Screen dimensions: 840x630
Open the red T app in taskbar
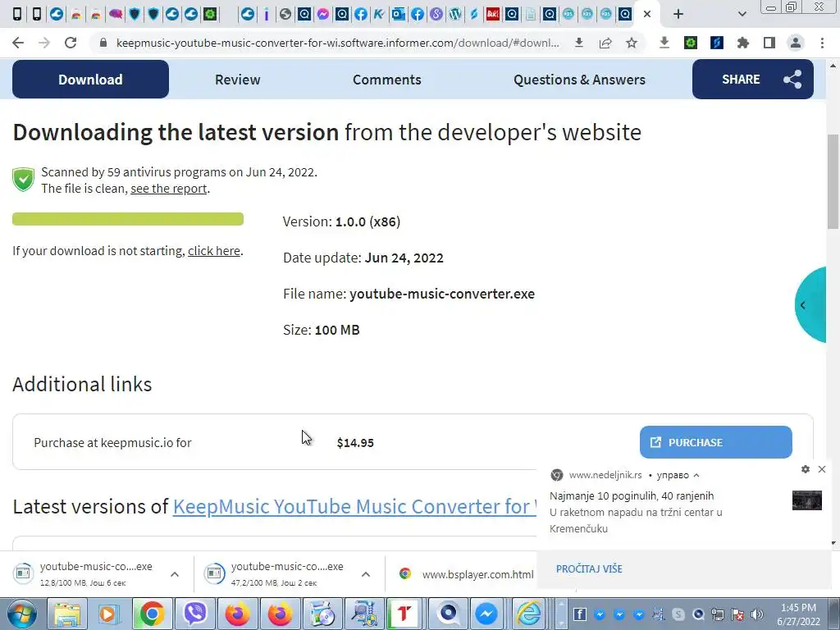(x=404, y=614)
